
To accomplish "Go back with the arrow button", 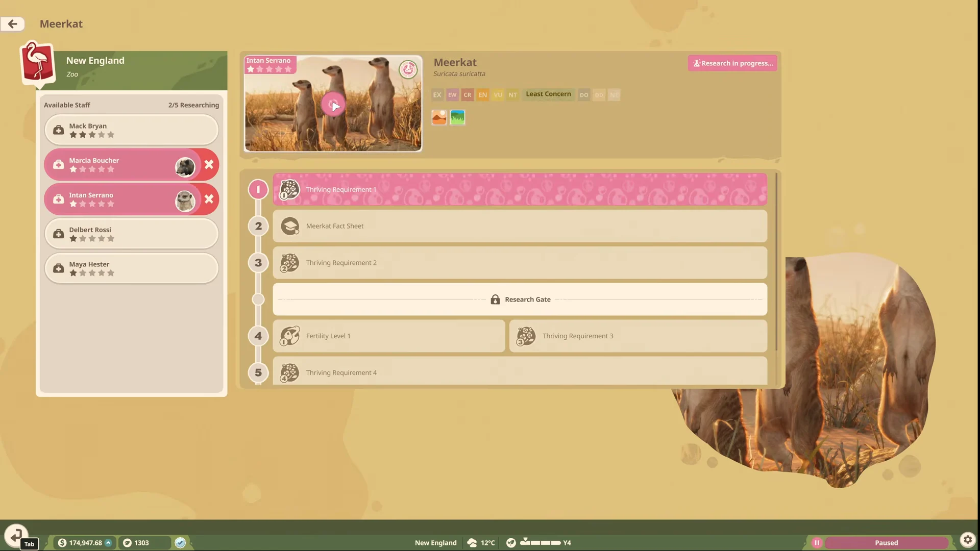I will [x=13, y=23].
